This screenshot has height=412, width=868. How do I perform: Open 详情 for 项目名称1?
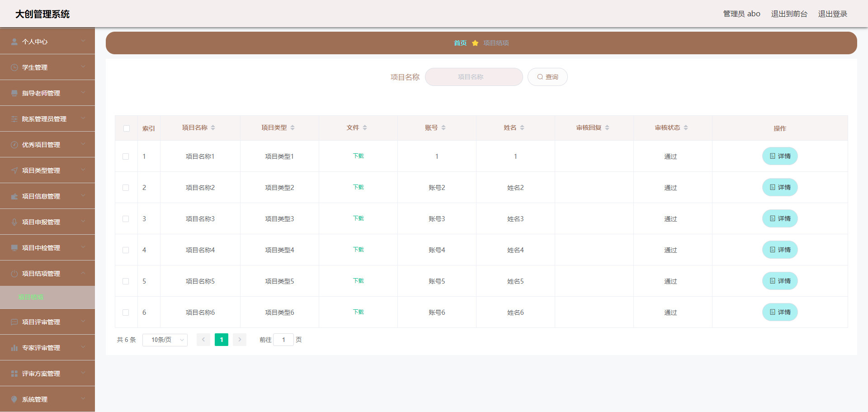pyautogui.click(x=780, y=156)
